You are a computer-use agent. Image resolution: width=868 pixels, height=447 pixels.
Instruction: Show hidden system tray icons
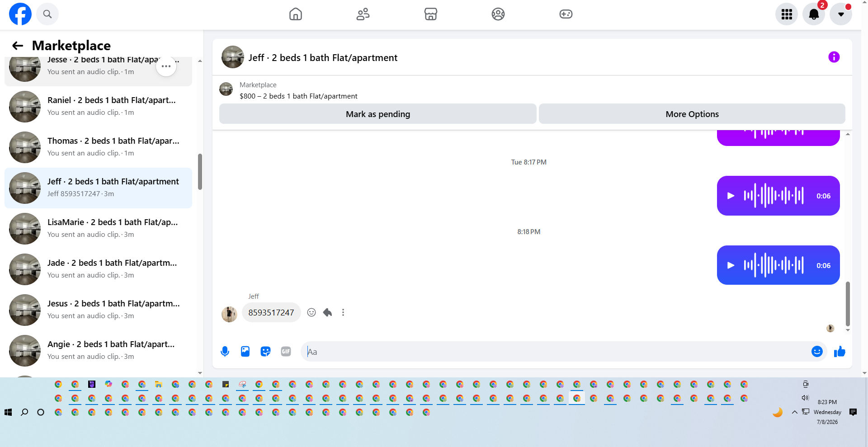(794, 412)
